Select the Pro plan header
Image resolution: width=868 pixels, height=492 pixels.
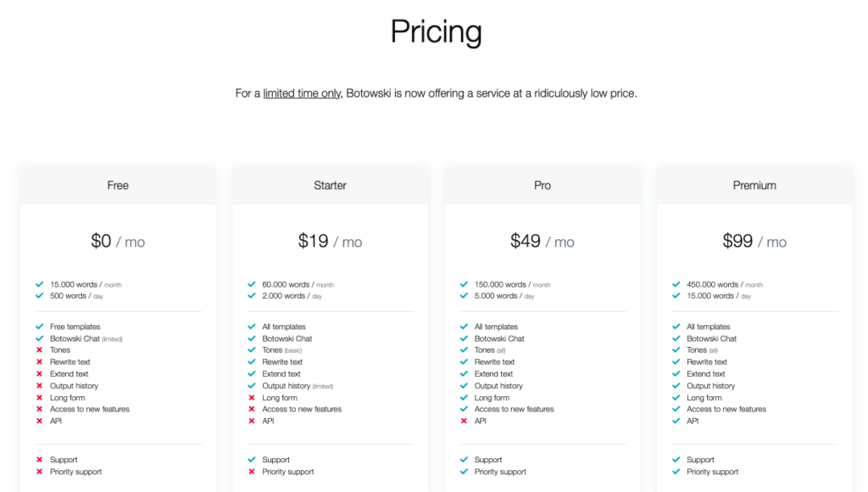click(542, 185)
